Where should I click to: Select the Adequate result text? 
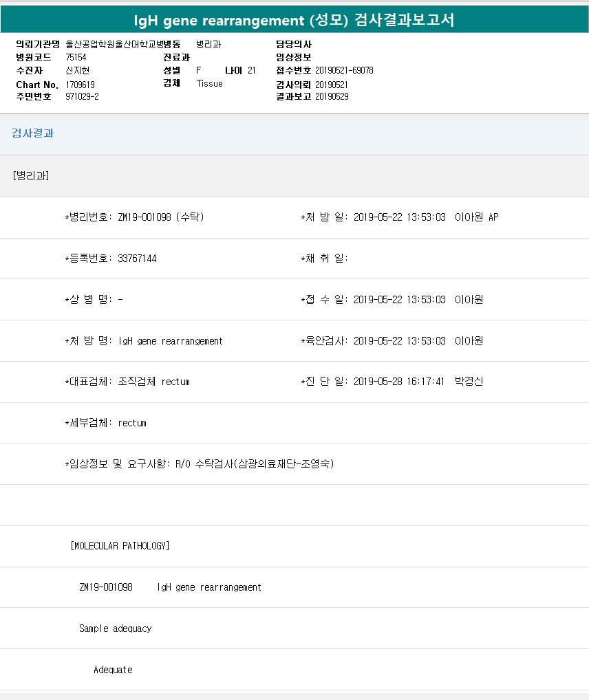coord(113,670)
